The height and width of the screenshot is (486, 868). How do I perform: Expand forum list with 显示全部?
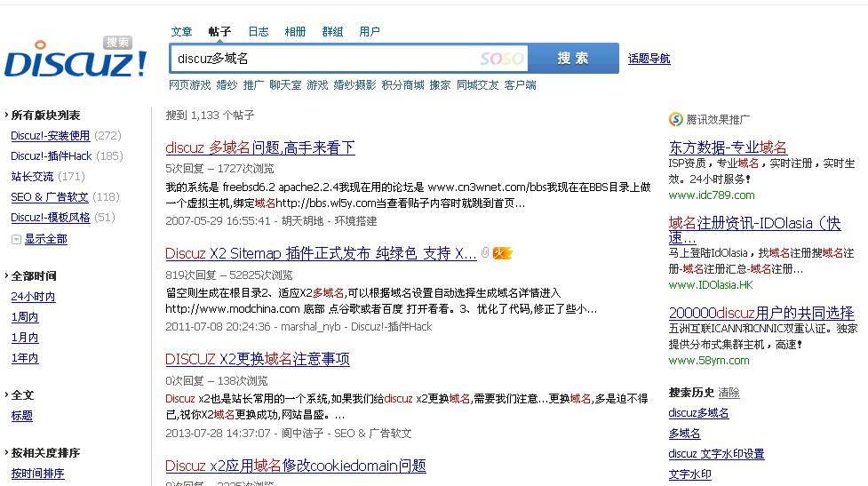(45, 239)
